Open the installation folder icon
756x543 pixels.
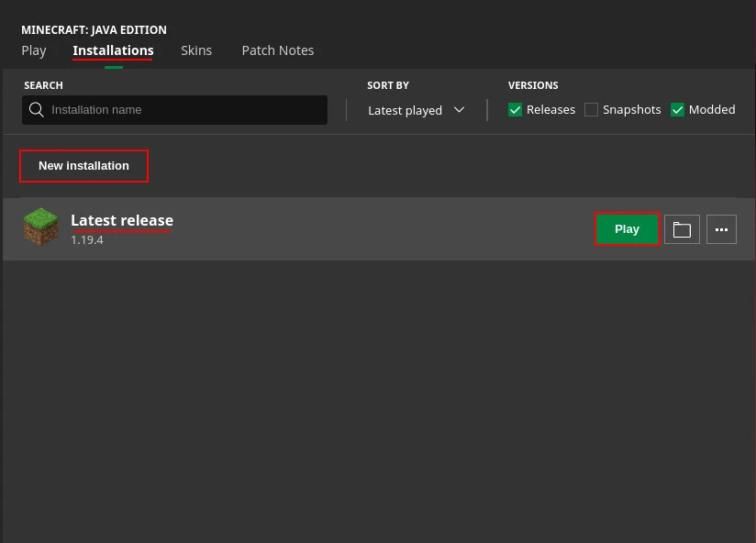tap(682, 229)
